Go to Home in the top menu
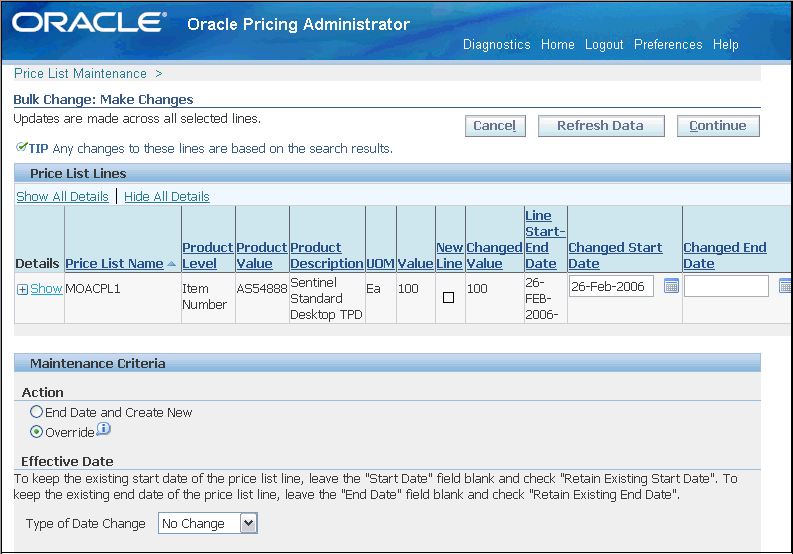This screenshot has height=554, width=793. coord(558,45)
